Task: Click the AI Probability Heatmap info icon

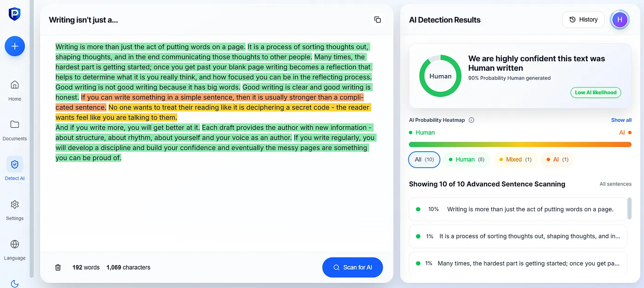Action: click(471, 120)
